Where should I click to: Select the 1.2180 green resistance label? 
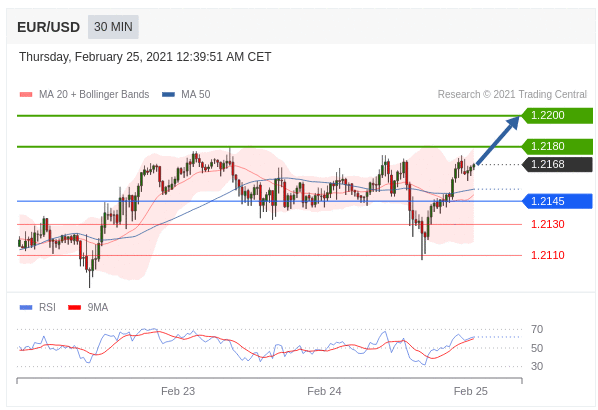tap(557, 146)
